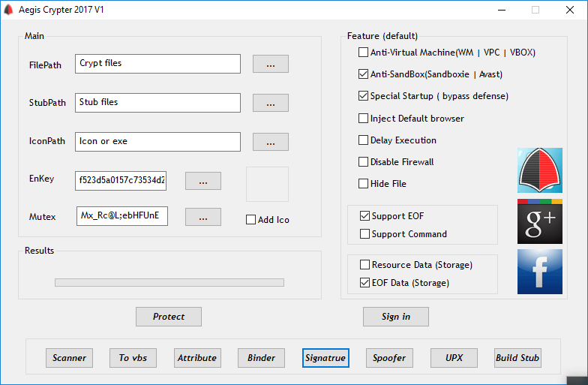Click the Facebook icon

[x=539, y=272]
